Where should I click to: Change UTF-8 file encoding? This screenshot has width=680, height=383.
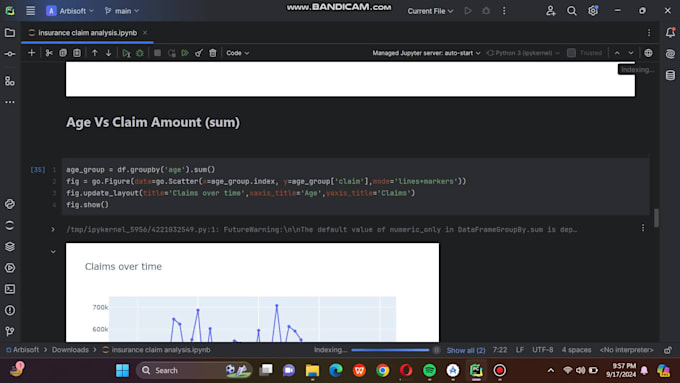(x=543, y=350)
